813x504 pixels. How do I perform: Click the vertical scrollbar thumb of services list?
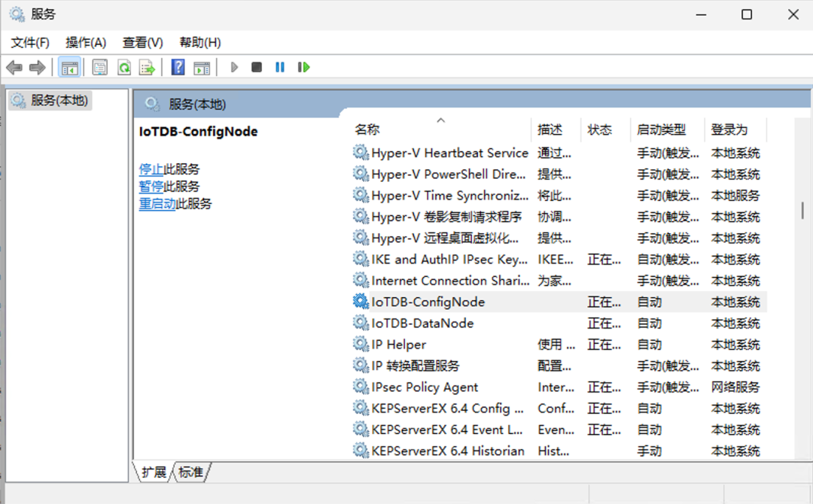click(x=802, y=211)
